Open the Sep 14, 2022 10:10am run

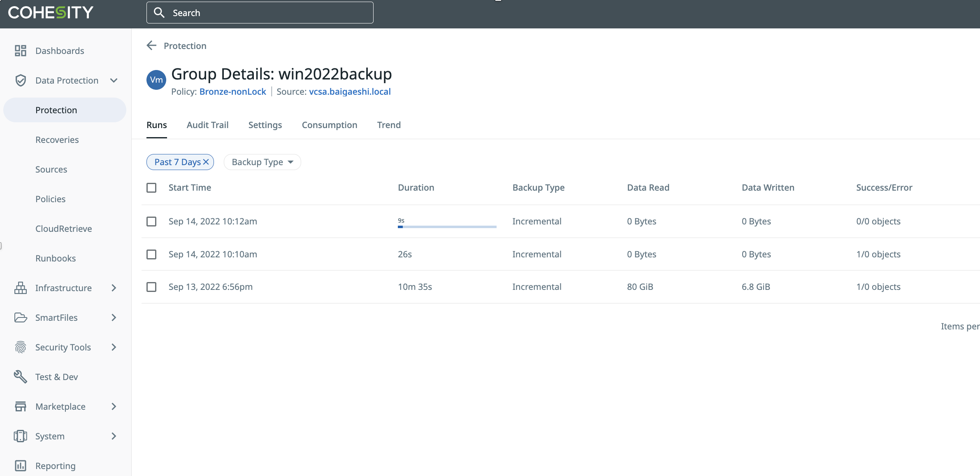(x=213, y=254)
